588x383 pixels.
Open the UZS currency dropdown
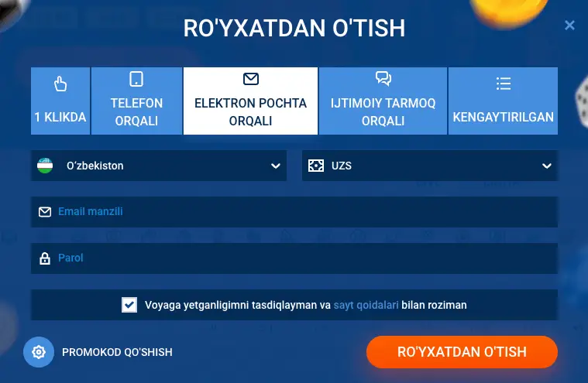430,166
